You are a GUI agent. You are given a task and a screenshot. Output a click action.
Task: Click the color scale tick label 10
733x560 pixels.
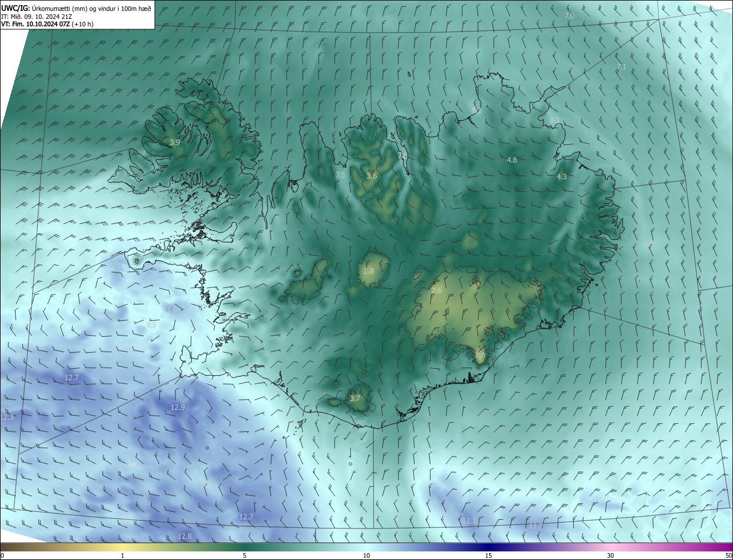tap(366, 556)
